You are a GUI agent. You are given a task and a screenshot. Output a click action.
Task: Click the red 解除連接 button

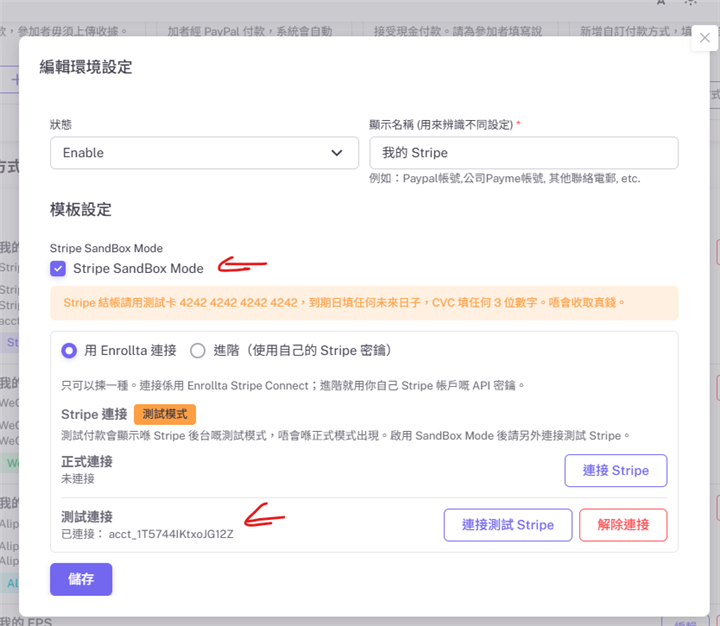623,524
